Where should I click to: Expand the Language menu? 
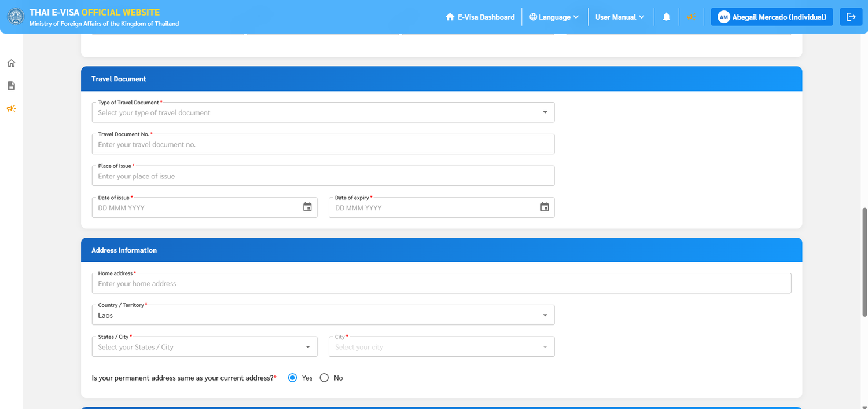554,17
